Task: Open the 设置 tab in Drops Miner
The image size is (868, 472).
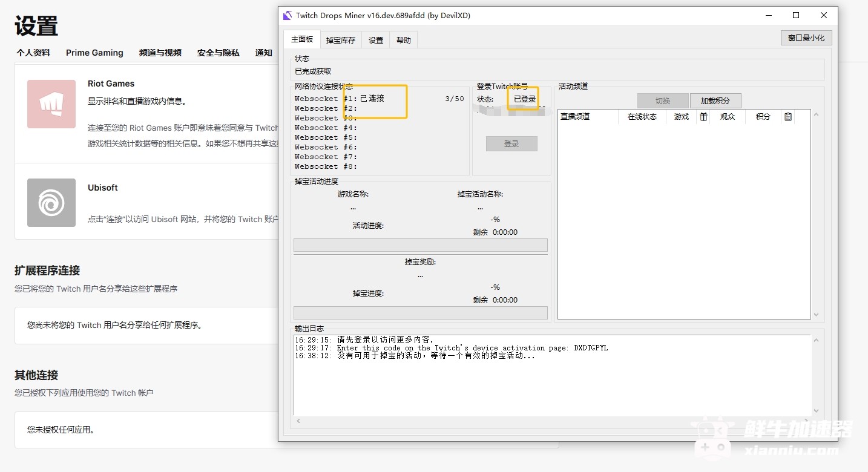Action: point(376,41)
